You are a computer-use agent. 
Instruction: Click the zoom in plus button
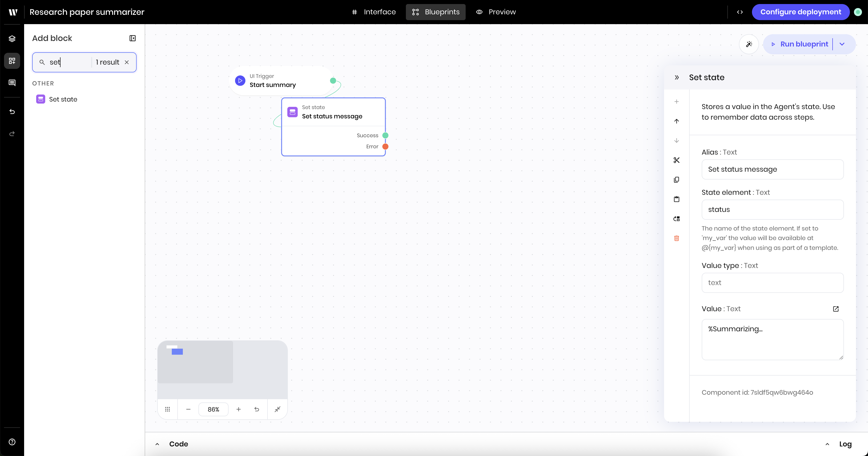click(239, 409)
